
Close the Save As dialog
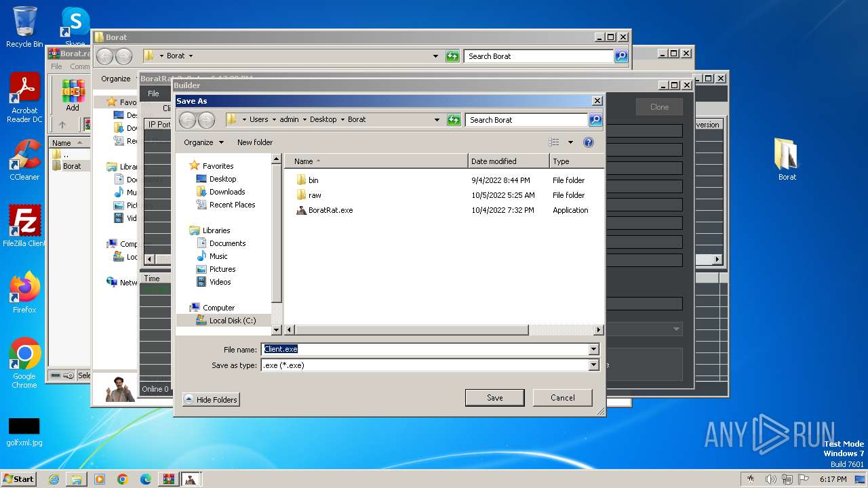(x=597, y=101)
